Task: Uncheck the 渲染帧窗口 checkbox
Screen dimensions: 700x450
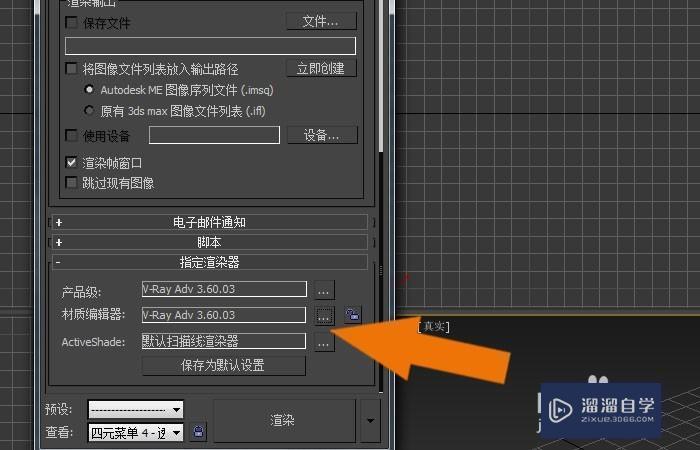Action: [71, 162]
